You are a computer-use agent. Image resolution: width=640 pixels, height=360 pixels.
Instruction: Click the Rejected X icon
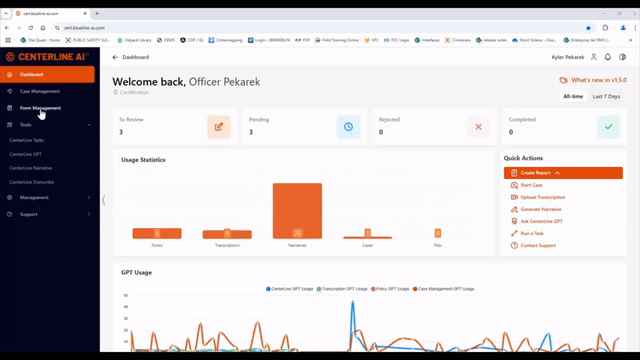(478, 127)
